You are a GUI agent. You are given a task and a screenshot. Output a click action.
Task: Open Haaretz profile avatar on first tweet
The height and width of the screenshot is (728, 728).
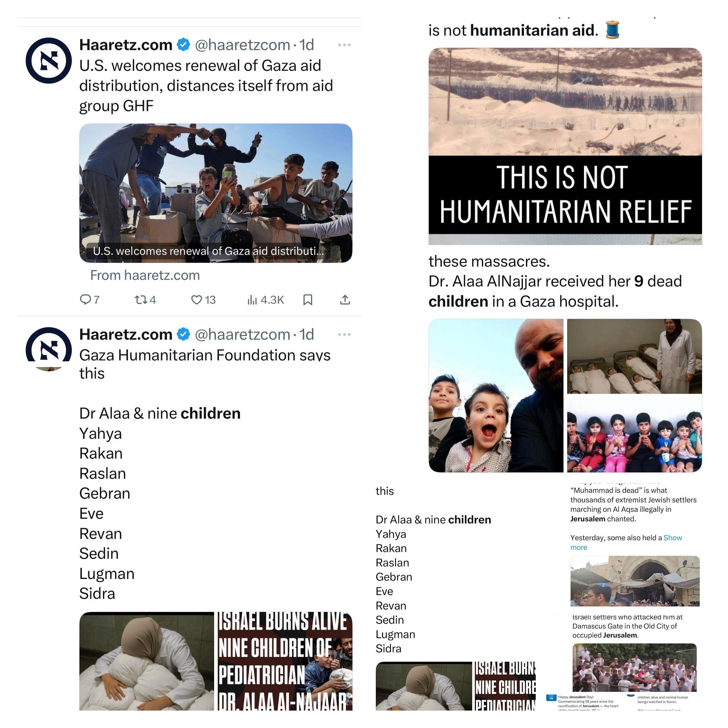(49, 61)
